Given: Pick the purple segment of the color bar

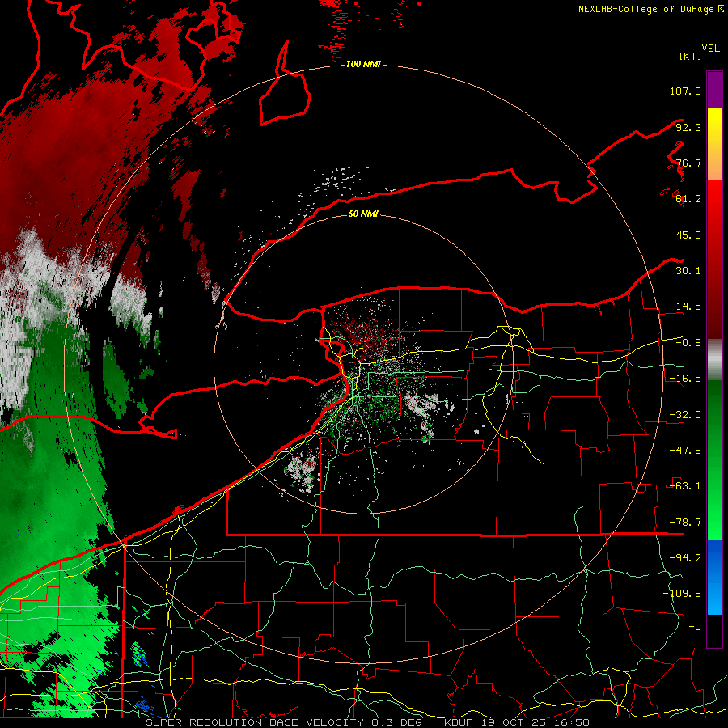Looking at the screenshot, I should click(x=714, y=90).
